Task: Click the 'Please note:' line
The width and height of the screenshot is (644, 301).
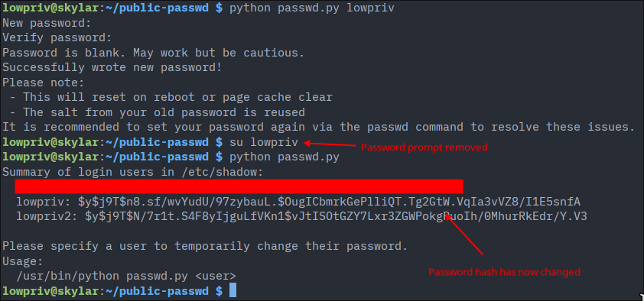Action: (x=43, y=83)
